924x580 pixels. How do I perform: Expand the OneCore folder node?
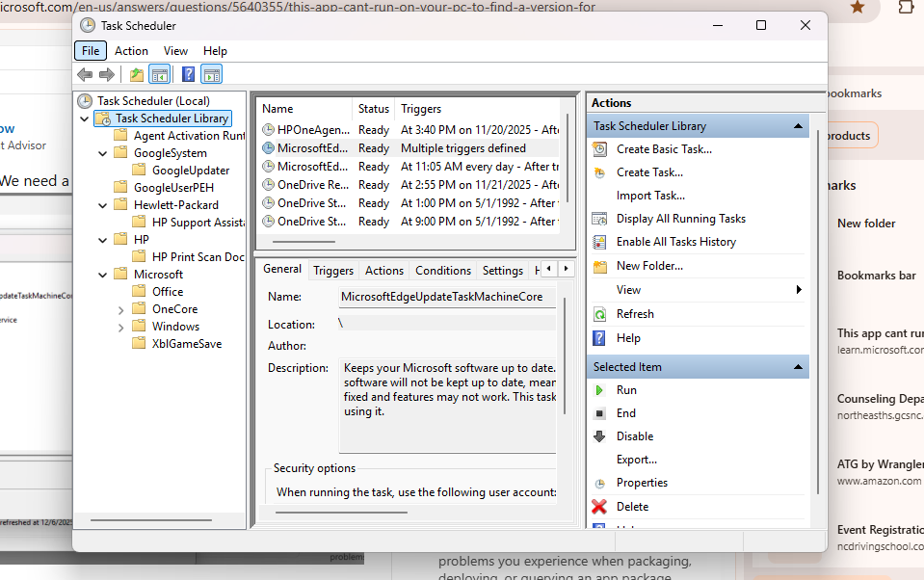coord(120,309)
